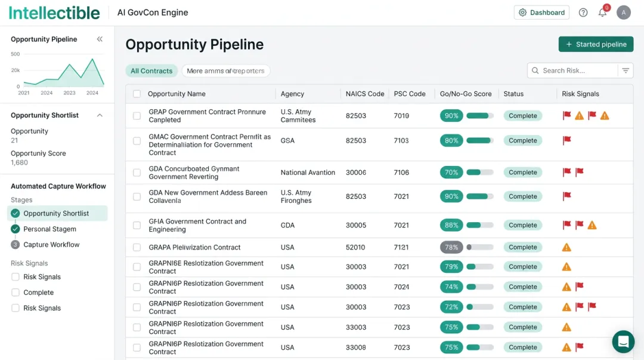The width and height of the screenshot is (644, 360).
Task: Click the Opportunity count 21
Action: tap(14, 140)
